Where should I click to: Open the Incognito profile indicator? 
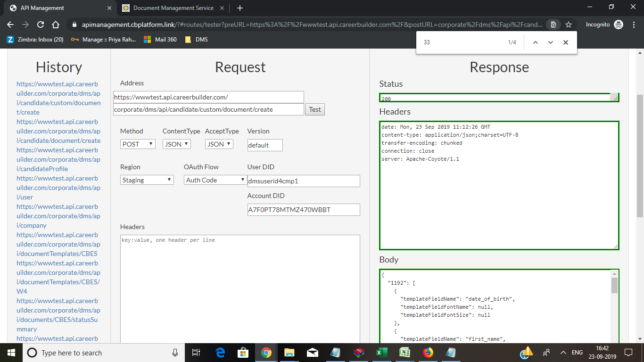[x=604, y=25]
